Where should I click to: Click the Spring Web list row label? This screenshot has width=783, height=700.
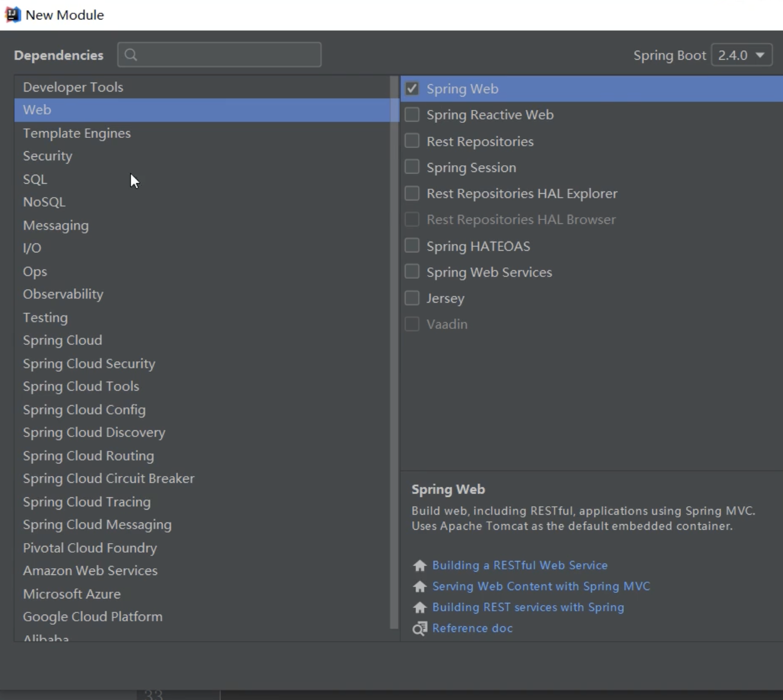pos(462,89)
